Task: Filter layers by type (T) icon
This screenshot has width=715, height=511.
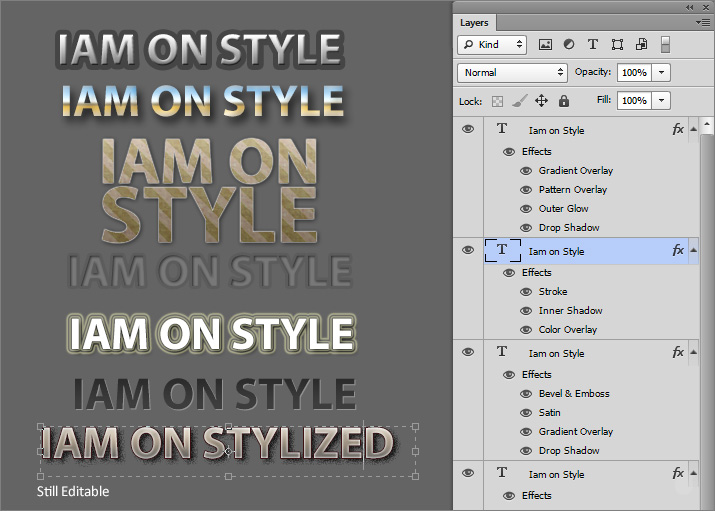Action: tap(593, 45)
